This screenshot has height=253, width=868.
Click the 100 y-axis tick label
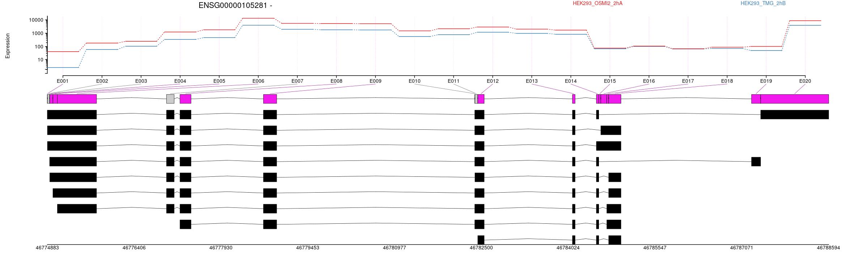pos(39,47)
